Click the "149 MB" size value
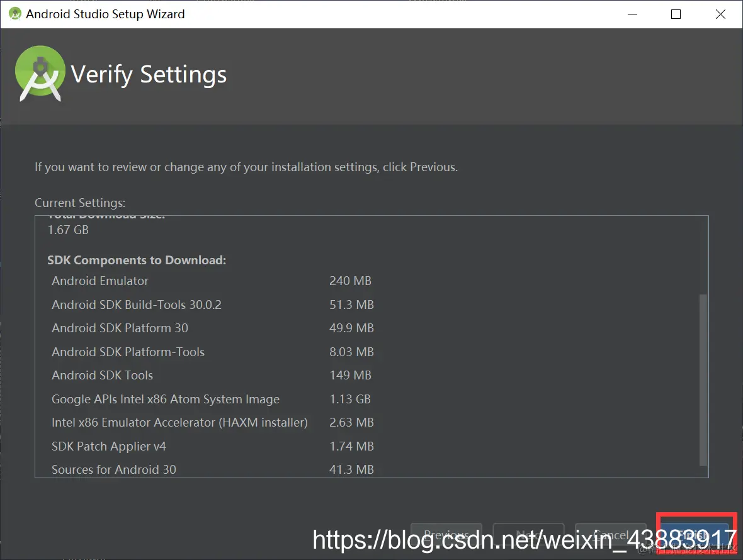743x560 pixels. (x=350, y=376)
